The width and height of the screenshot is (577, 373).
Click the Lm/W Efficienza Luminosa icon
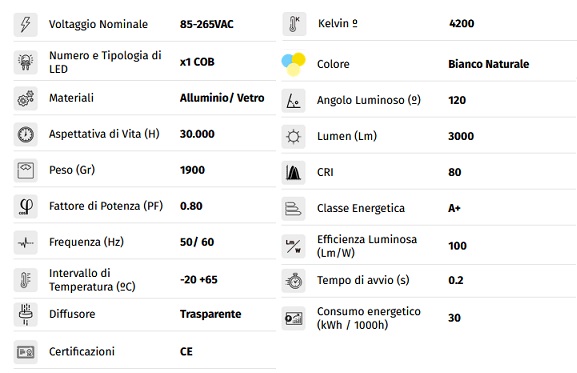click(x=293, y=246)
